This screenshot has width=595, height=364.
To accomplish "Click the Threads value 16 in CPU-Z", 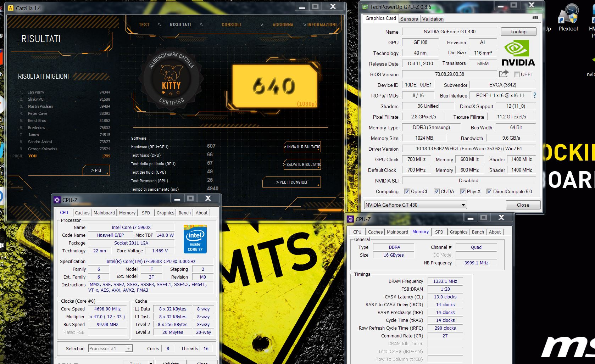I will point(206,348).
